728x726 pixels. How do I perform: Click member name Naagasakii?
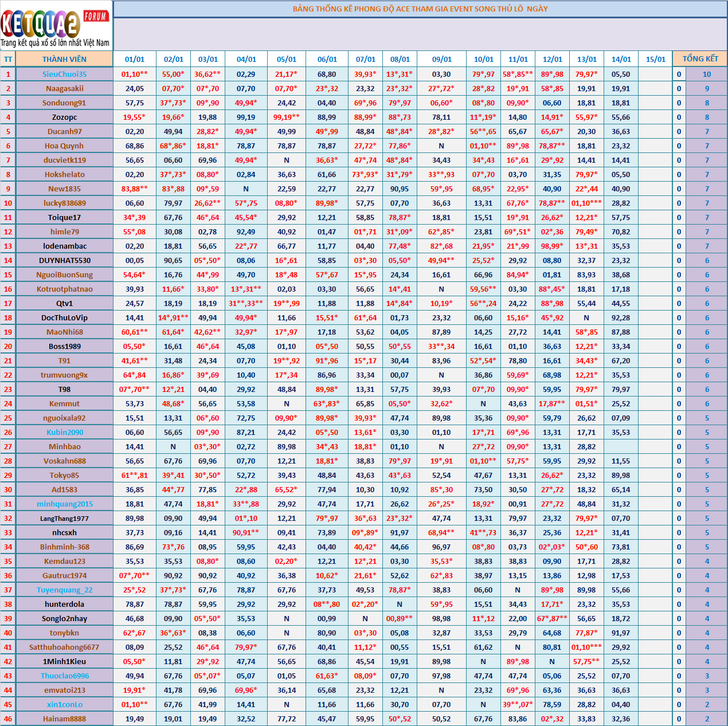(x=64, y=88)
